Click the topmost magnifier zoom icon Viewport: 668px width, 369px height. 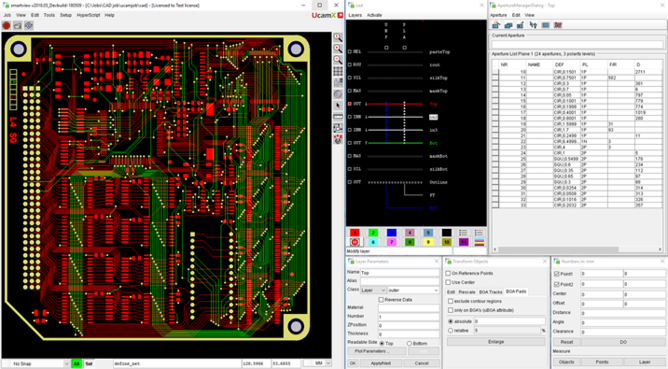point(338,37)
